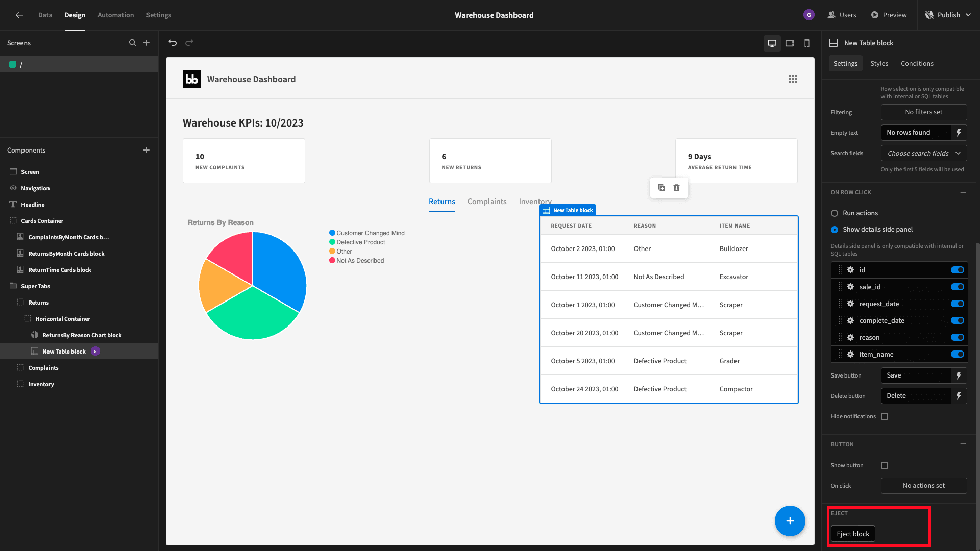The width and height of the screenshot is (980, 551).
Task: Open the app grid menu icon
Action: click(793, 79)
